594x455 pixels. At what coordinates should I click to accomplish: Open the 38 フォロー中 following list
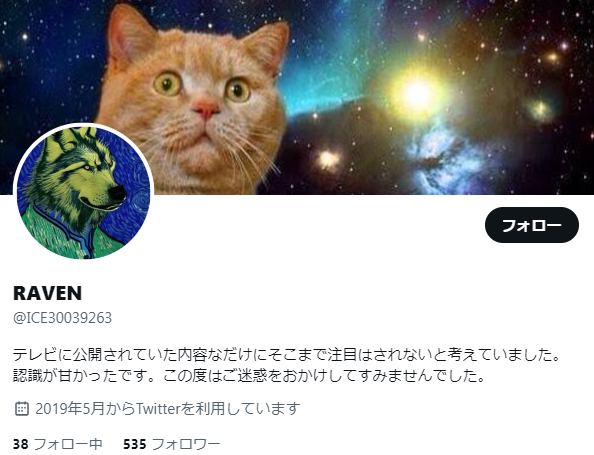[58, 444]
